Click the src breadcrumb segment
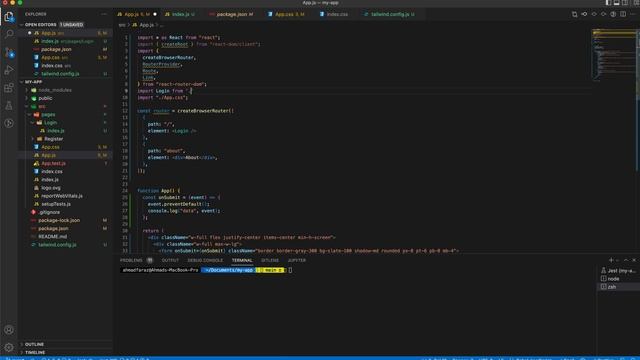The width and height of the screenshot is (640, 360). coord(122,25)
